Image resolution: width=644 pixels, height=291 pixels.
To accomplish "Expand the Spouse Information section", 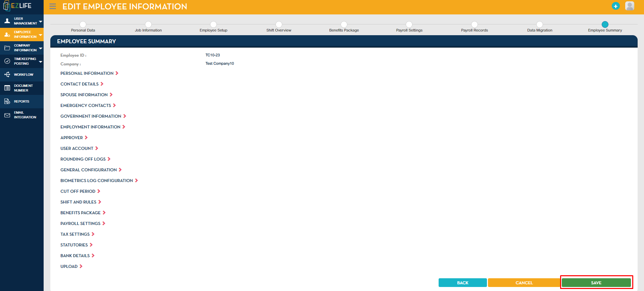I will [x=87, y=95].
